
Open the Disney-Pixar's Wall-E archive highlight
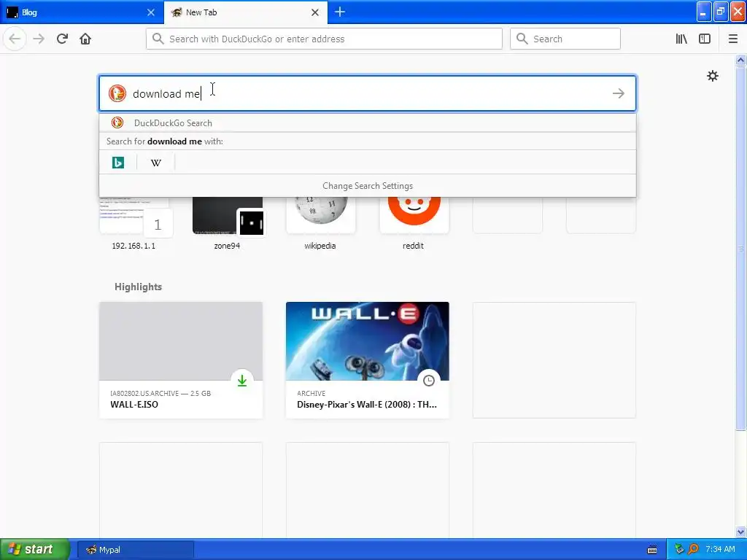click(x=368, y=360)
